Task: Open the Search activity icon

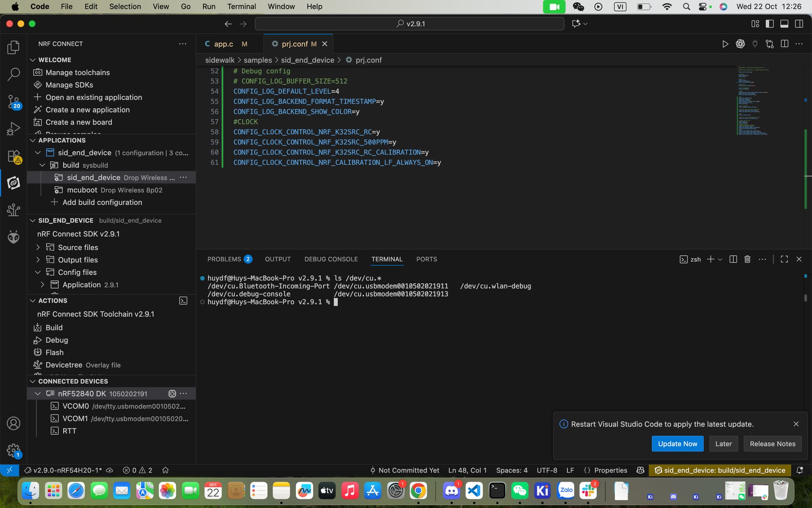Action: 14,74
